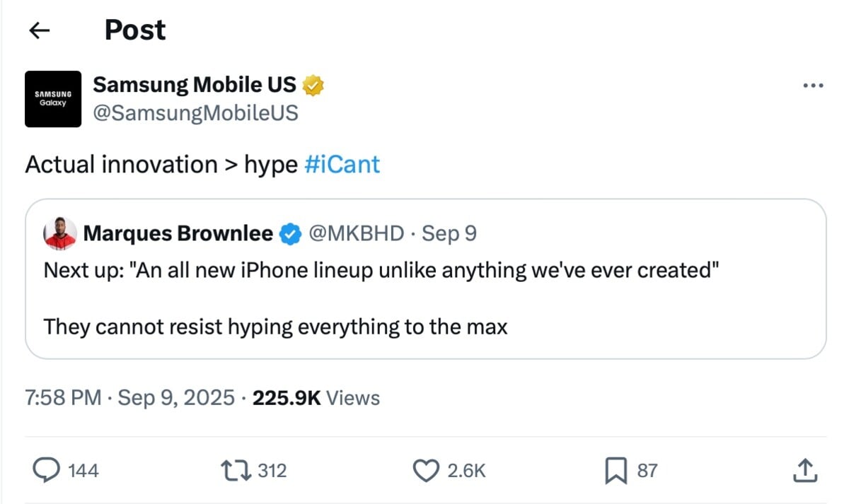
Task: Click the Samsung Galaxy profile avatar
Action: point(53,99)
